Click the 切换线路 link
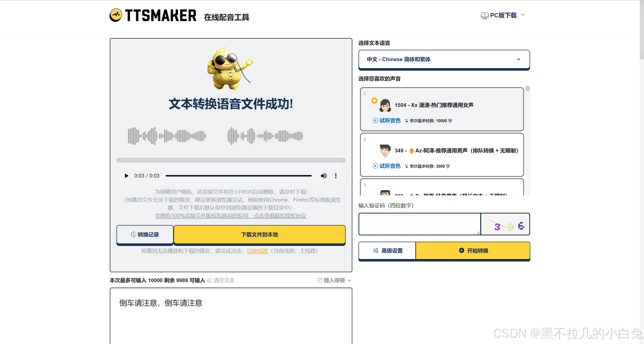The height and width of the screenshot is (344, 644). click(x=257, y=251)
